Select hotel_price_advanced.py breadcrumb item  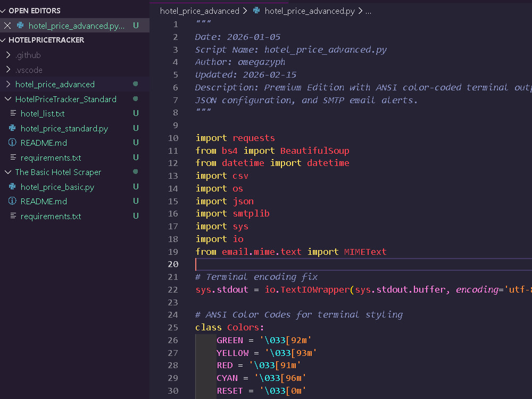click(310, 11)
